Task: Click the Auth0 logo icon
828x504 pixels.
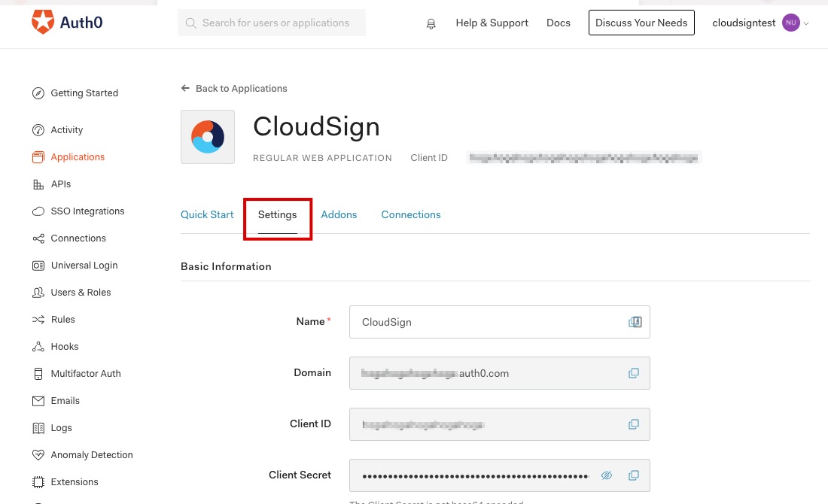Action: pyautogui.click(x=43, y=22)
